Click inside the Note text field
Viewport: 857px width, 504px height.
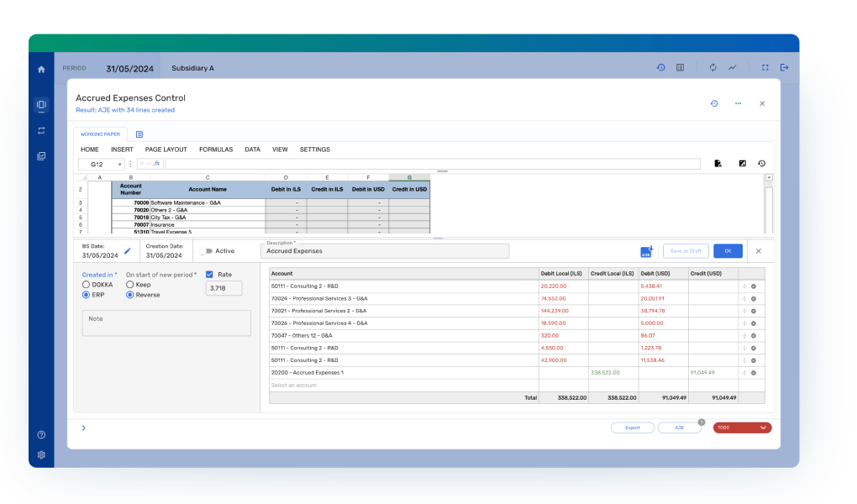(x=166, y=323)
